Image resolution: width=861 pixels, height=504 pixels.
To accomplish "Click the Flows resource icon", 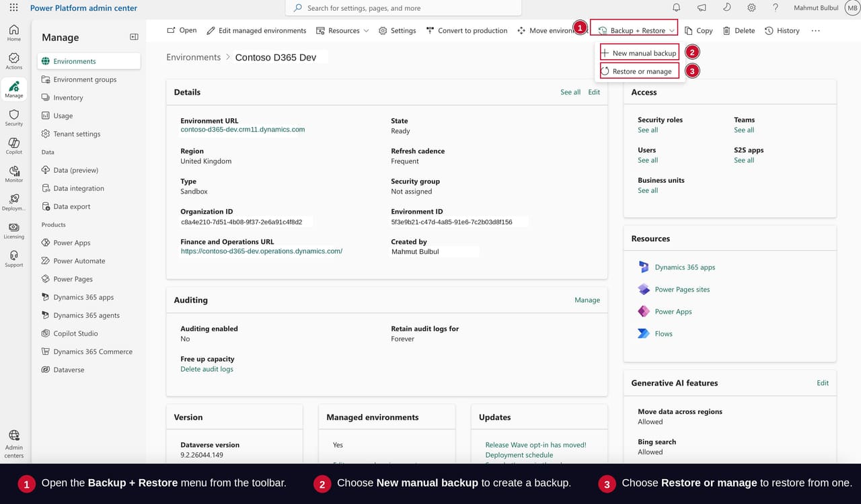I will [x=644, y=333].
